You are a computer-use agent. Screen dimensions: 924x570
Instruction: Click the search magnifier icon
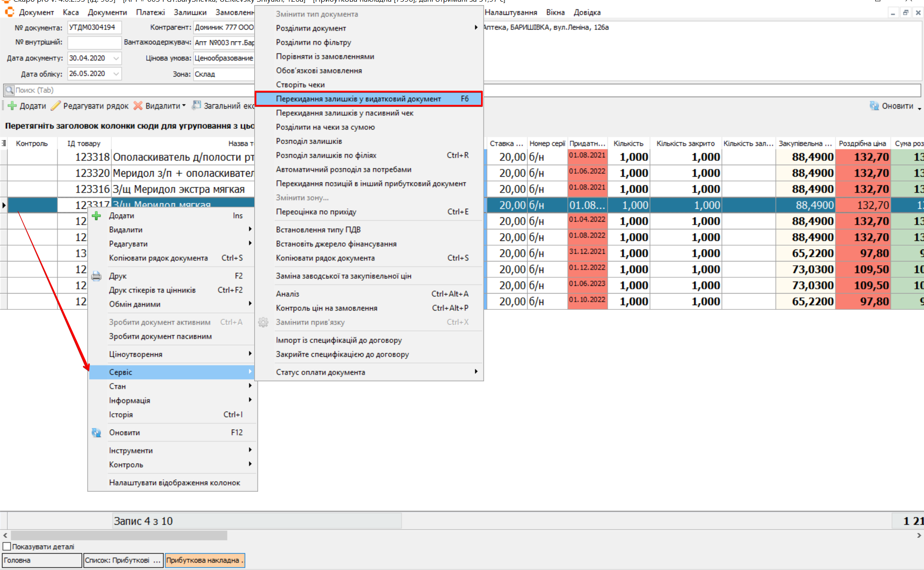point(9,90)
